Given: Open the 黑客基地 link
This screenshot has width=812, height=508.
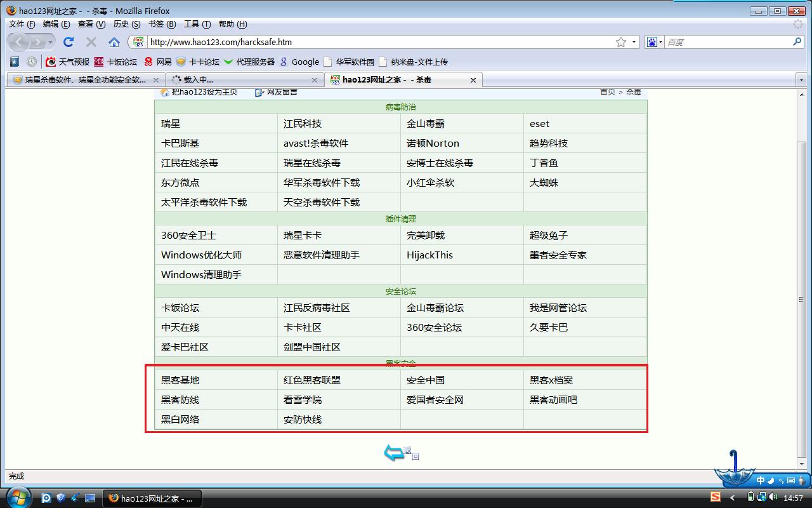Looking at the screenshot, I should [180, 380].
